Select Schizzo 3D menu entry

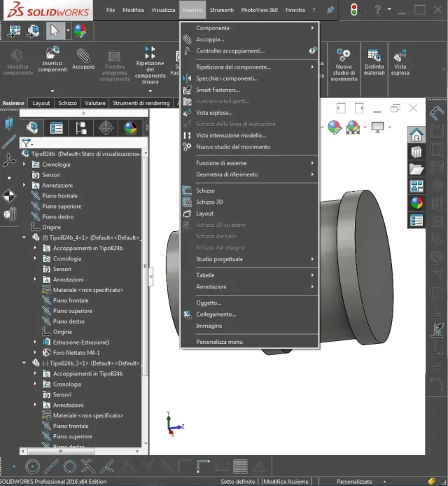[x=209, y=202]
